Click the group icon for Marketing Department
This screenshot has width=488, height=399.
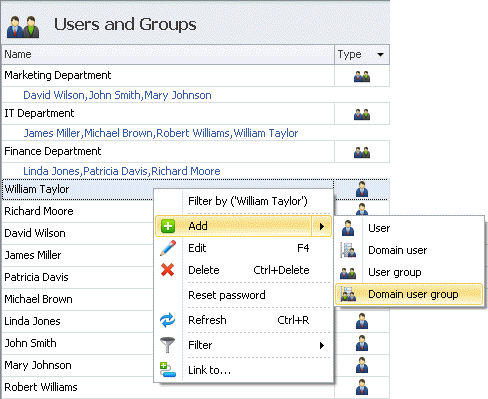click(362, 76)
